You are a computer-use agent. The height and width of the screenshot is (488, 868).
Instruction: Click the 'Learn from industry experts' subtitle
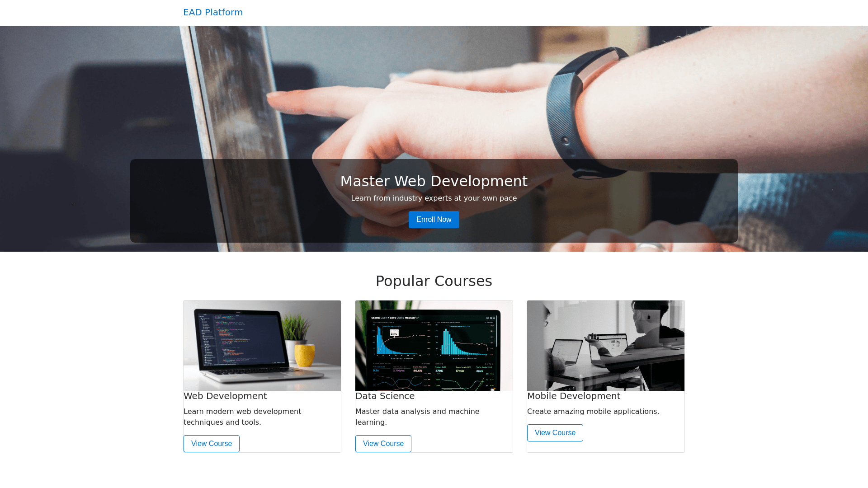[x=434, y=198]
